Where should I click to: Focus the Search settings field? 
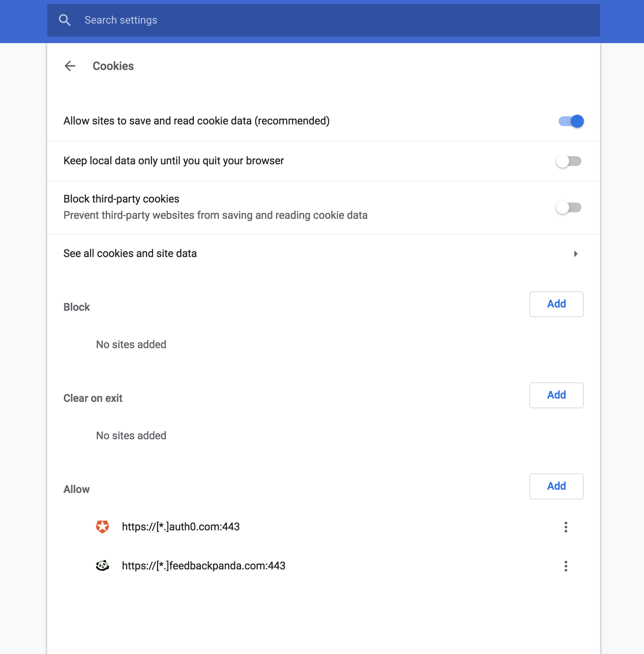click(x=324, y=20)
